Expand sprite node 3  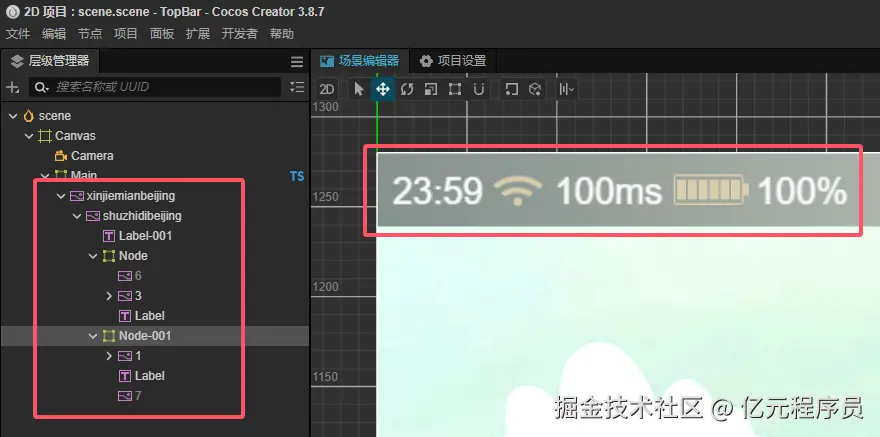(x=109, y=296)
